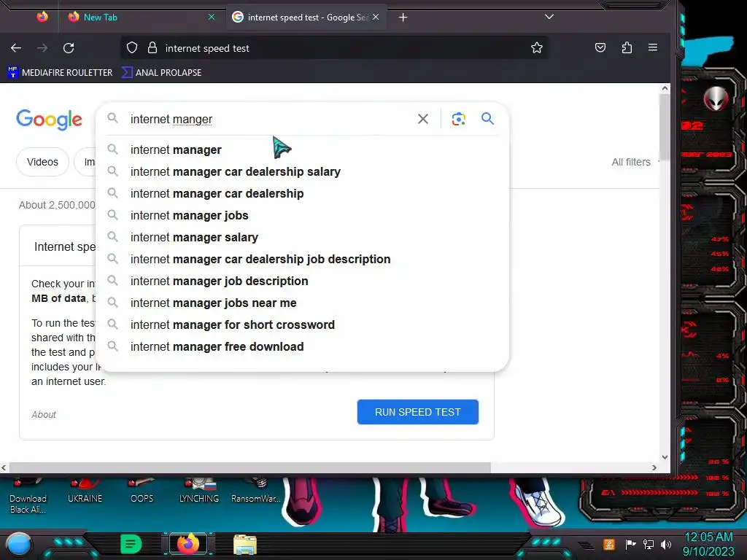The height and width of the screenshot is (560, 747).
Task: Open Action Center flag icon in tray
Action: tap(630, 544)
